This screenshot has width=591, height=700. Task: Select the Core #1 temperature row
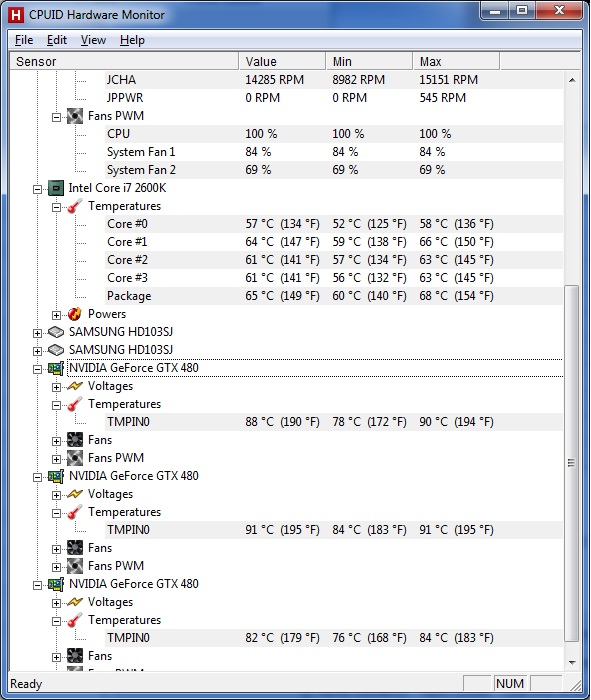333,242
